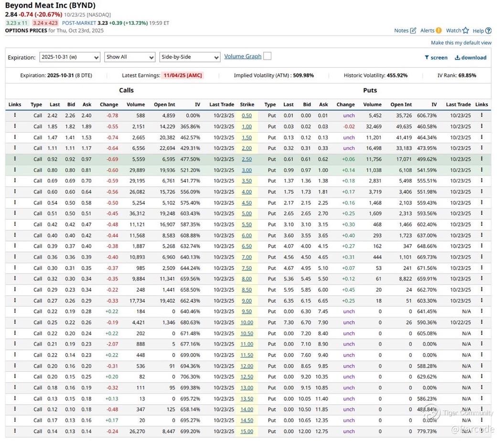
Task: Open links menu for 0.50 put row
Action: (x=482, y=115)
